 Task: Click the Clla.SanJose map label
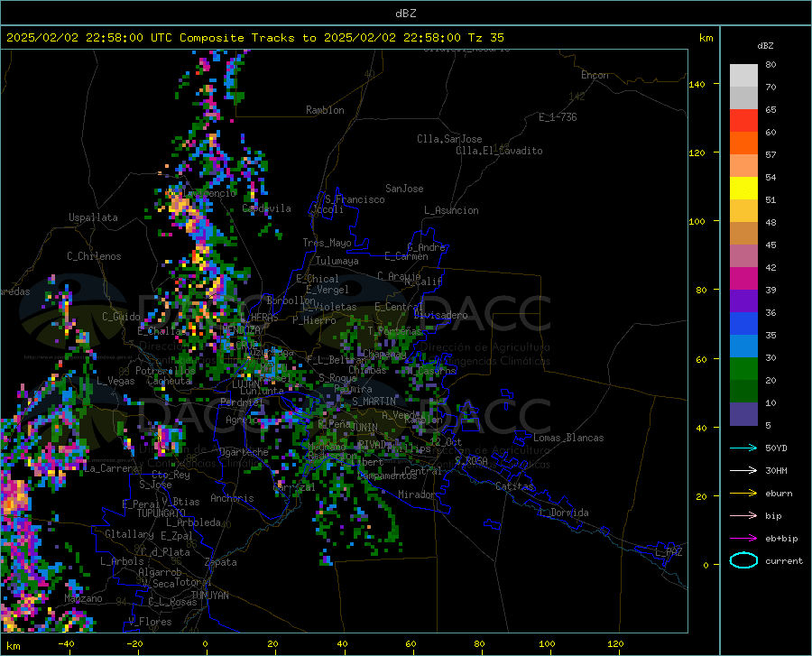[x=449, y=139]
